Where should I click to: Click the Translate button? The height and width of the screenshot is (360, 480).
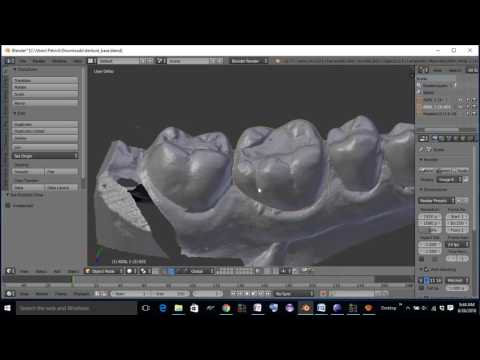click(x=46, y=80)
